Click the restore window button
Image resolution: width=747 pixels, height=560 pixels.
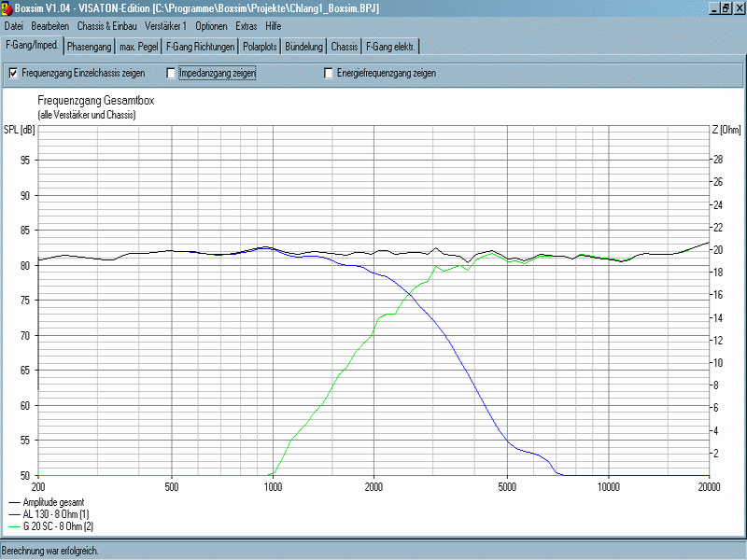tap(725, 7)
